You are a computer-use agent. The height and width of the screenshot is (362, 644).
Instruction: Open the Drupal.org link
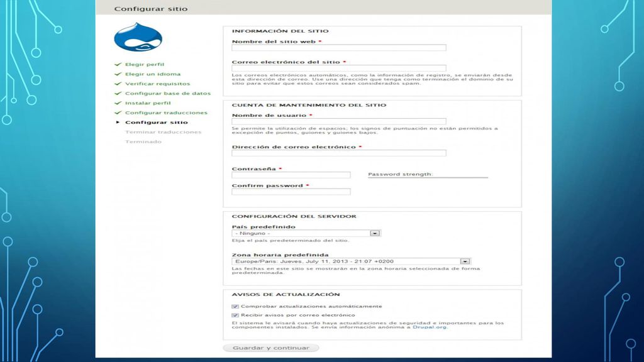point(430,327)
